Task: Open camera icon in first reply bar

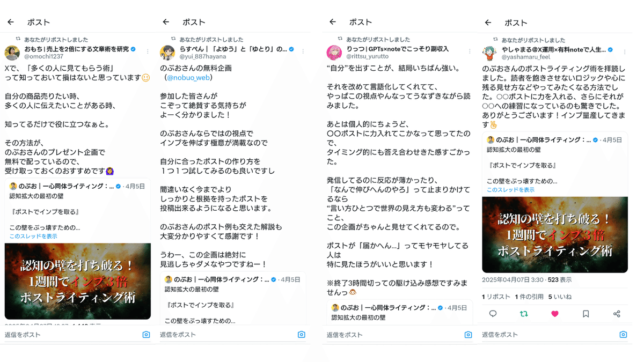Action: pyautogui.click(x=146, y=335)
